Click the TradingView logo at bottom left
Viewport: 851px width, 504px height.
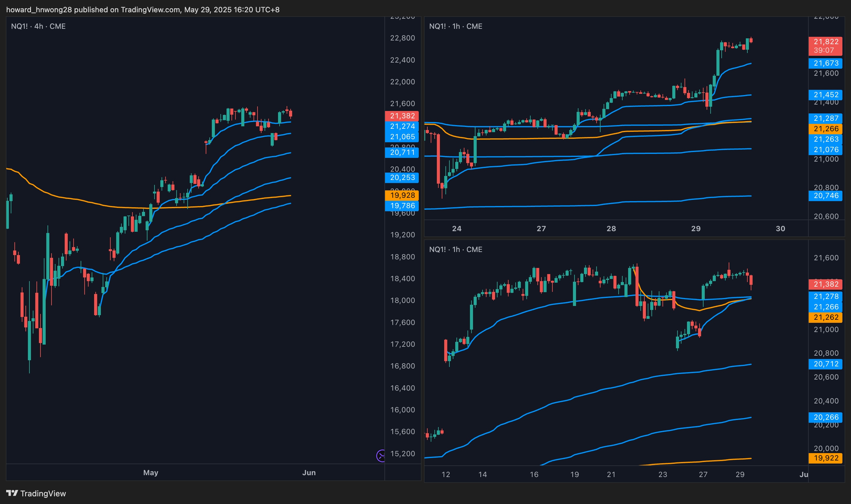tap(36, 493)
